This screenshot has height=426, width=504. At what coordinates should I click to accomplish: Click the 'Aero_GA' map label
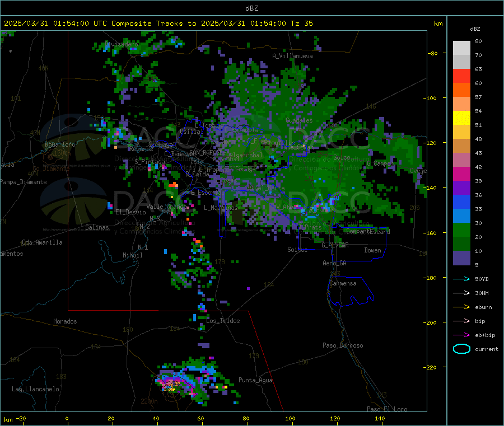(335, 263)
